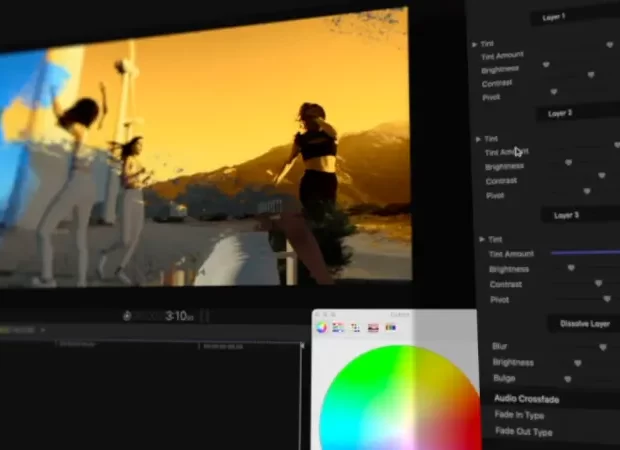Viewport: 620px width, 450px height.
Task: Click the Dissolve Layer section header
Action: pos(585,324)
